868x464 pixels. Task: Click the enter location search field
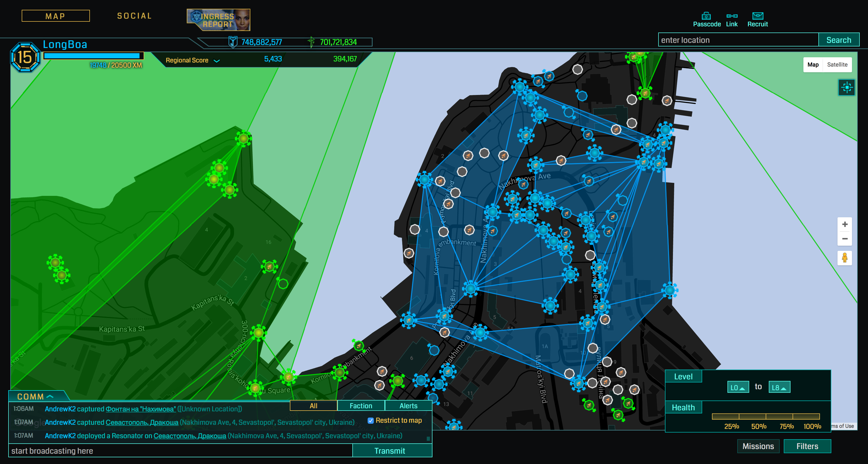(x=738, y=40)
